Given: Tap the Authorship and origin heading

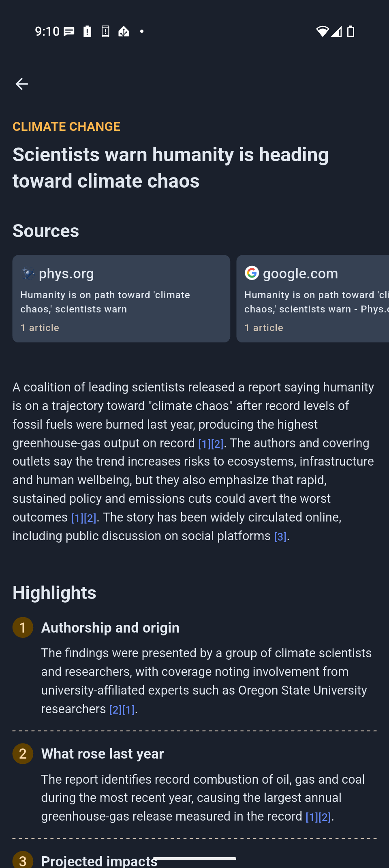Looking at the screenshot, I should pyautogui.click(x=110, y=627).
